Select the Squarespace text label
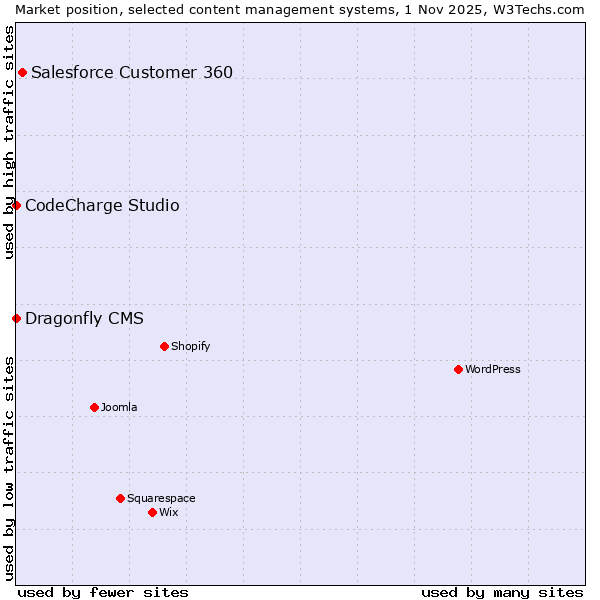The height and width of the screenshot is (600, 600). click(x=161, y=499)
